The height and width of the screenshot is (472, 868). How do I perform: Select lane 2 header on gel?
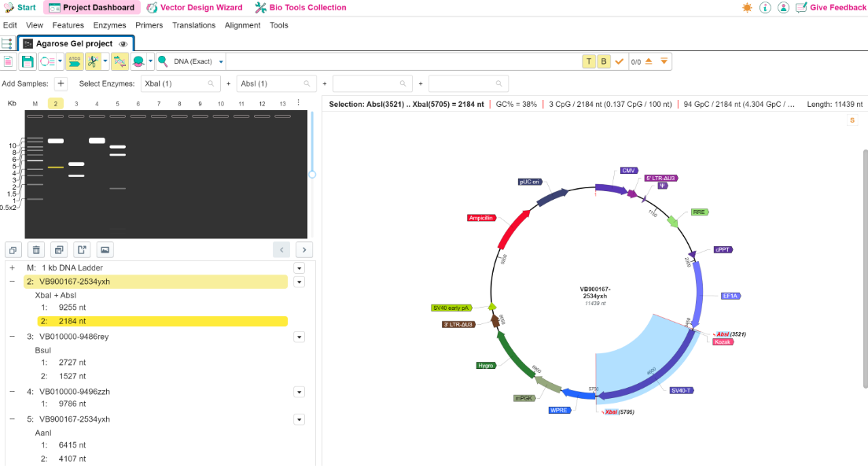click(55, 104)
